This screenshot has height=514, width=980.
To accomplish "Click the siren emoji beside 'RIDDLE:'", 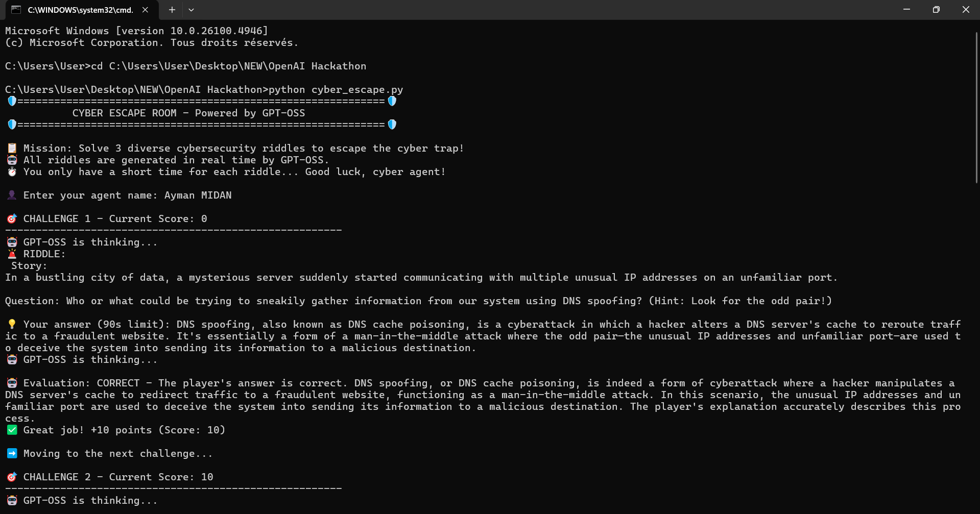I will pos(12,254).
